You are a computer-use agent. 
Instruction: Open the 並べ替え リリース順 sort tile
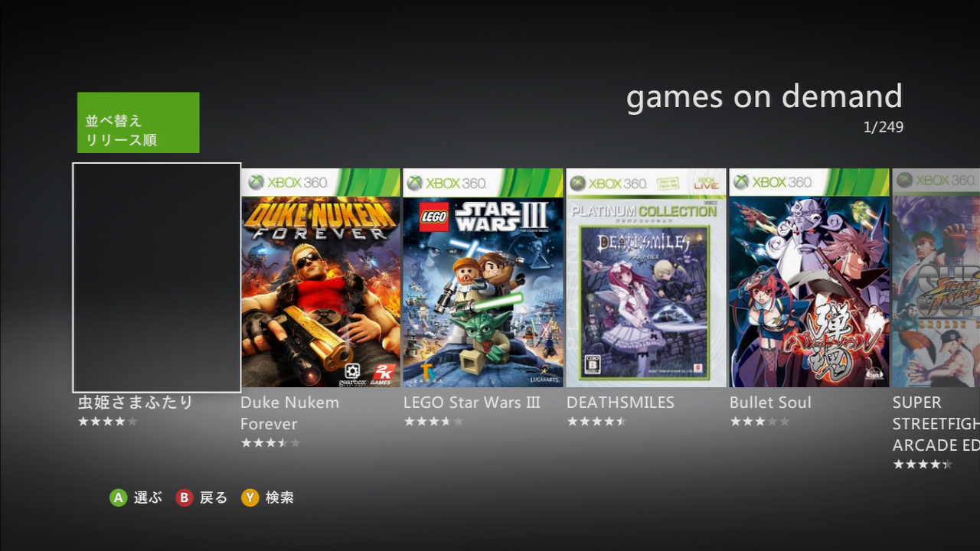click(x=138, y=122)
